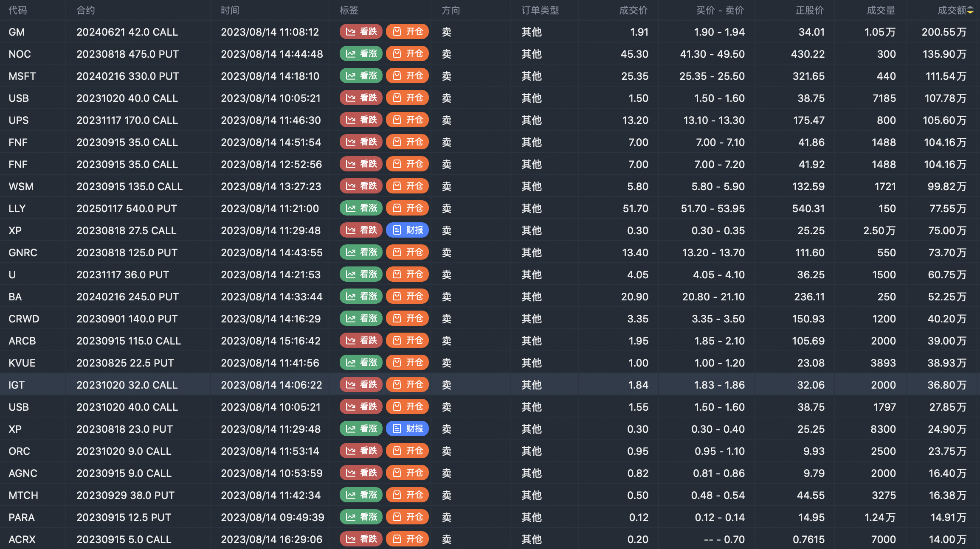This screenshot has height=549, width=980.
Task: Click the 财报 tag in XP 23.0 PUT row
Action: (x=407, y=429)
